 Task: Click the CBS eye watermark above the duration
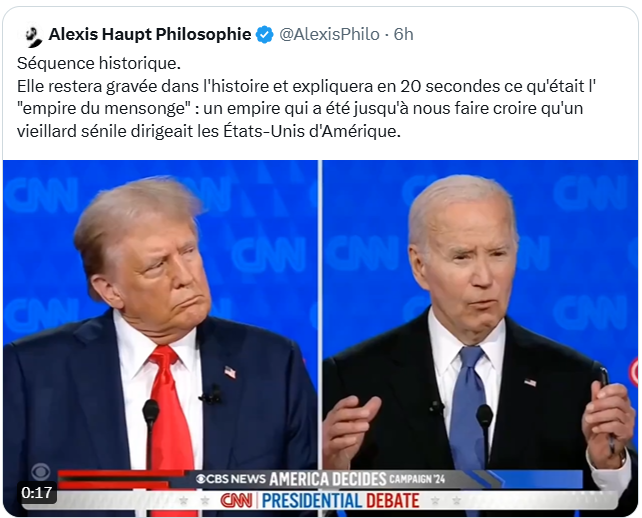tap(41, 472)
